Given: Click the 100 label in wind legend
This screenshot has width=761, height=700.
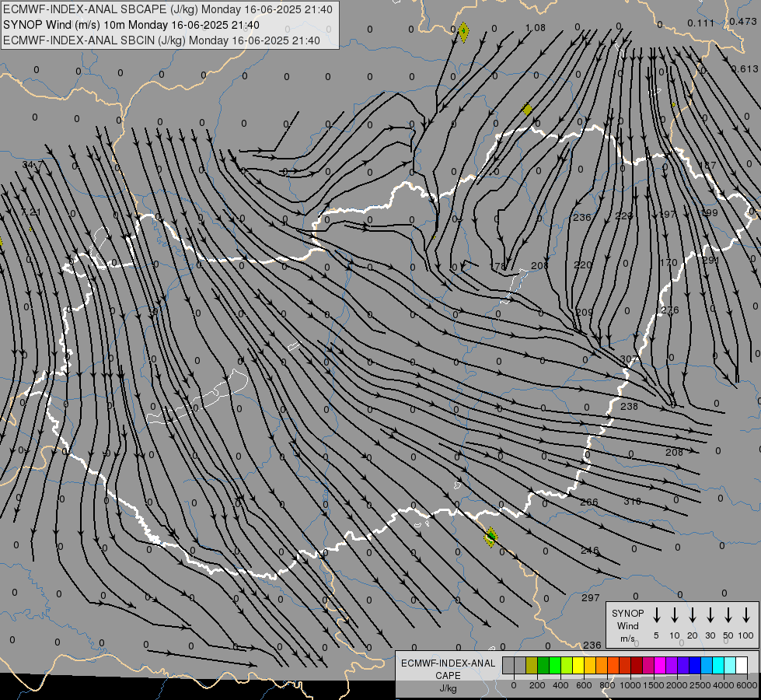Looking at the screenshot, I should point(746,635).
